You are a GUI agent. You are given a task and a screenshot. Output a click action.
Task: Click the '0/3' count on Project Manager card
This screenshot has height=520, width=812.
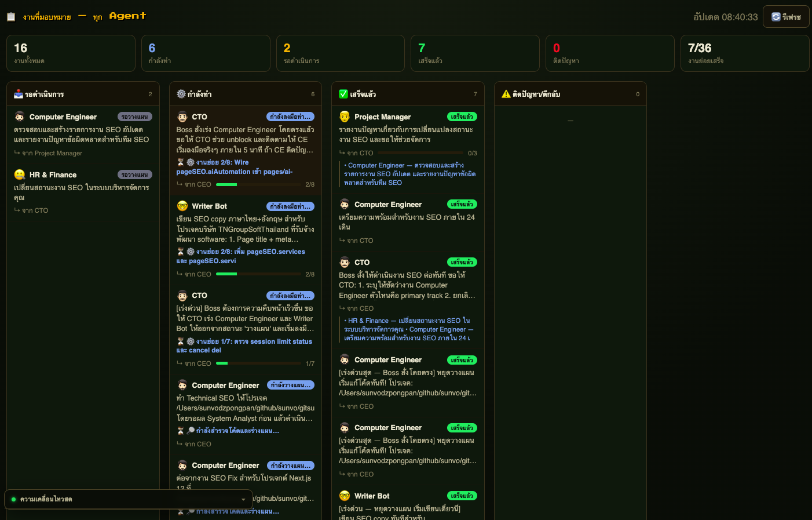[x=473, y=153]
